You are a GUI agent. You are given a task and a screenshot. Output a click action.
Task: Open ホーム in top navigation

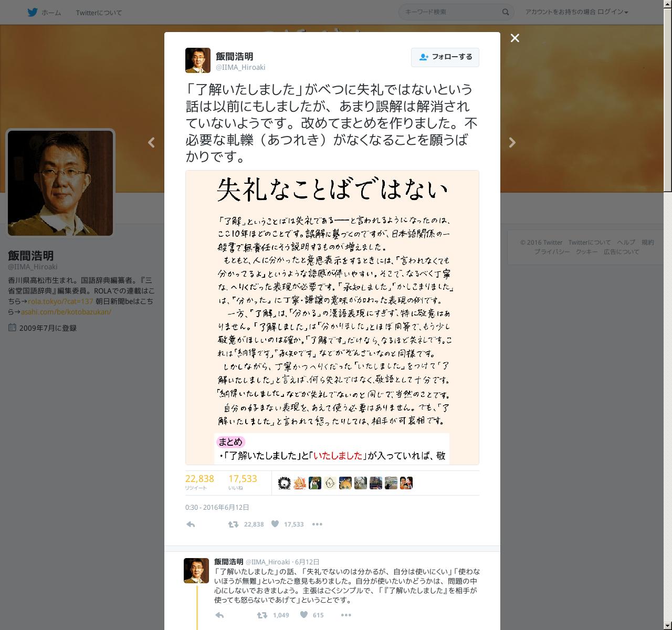[x=51, y=13]
